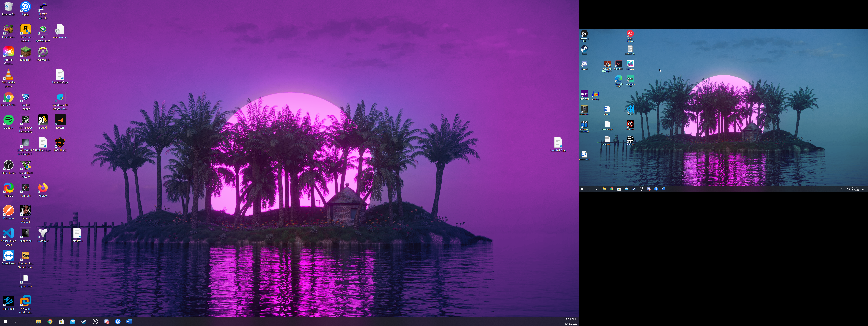The height and width of the screenshot is (326, 868).
Task: Open Visual Studio Code shortcut
Action: (x=8, y=233)
